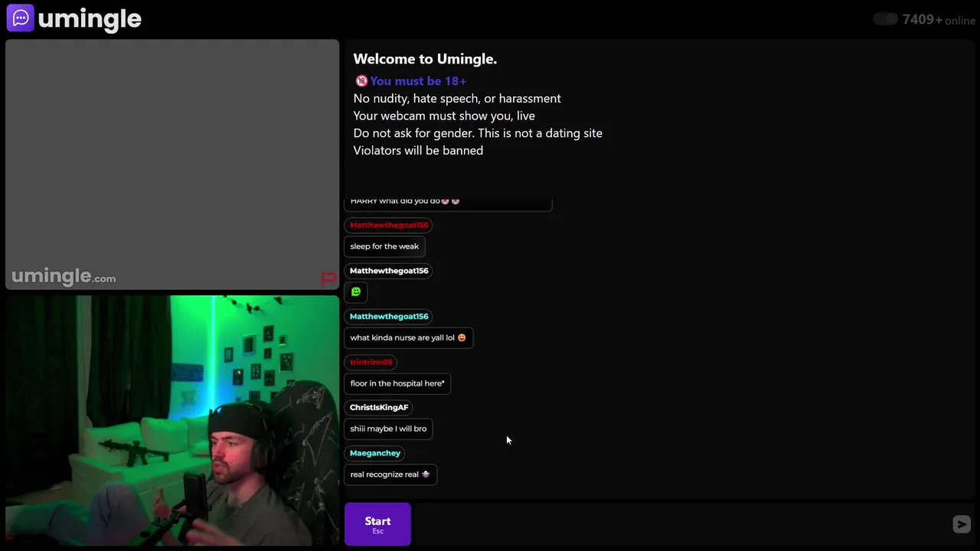Image resolution: width=980 pixels, height=551 pixels.
Task: Report the stranger with the red flag icon
Action: point(328,279)
